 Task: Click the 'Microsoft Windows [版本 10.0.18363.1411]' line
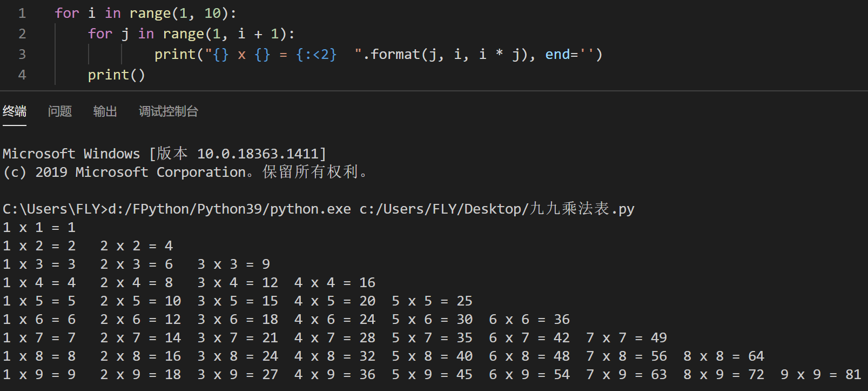pyautogui.click(x=165, y=154)
